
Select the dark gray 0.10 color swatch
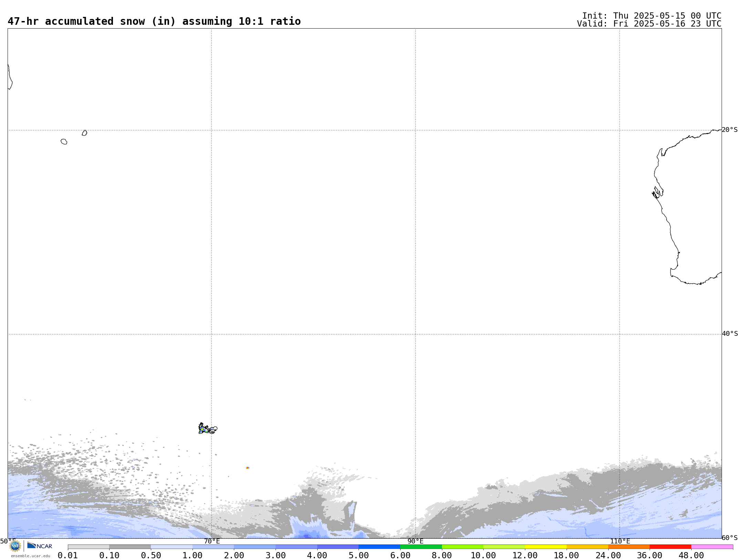(x=130, y=547)
